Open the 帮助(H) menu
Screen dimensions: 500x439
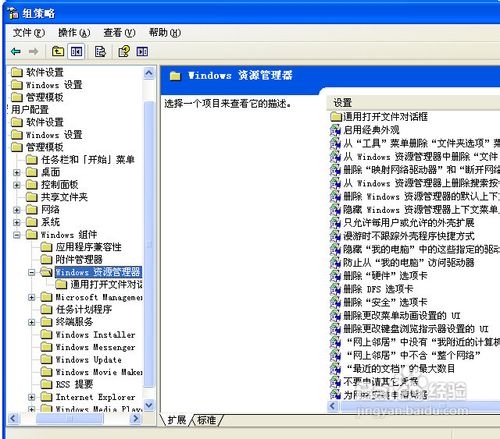point(165,33)
